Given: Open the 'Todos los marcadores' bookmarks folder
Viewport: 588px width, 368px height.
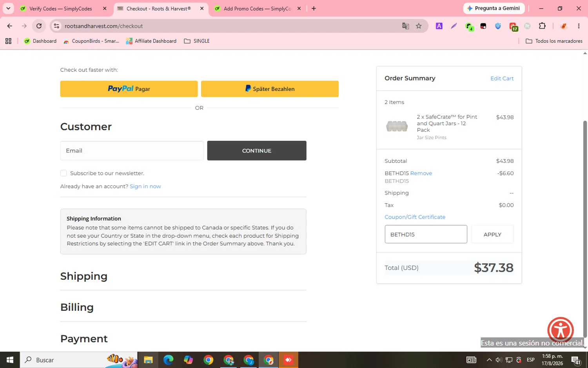Looking at the screenshot, I should point(554,41).
